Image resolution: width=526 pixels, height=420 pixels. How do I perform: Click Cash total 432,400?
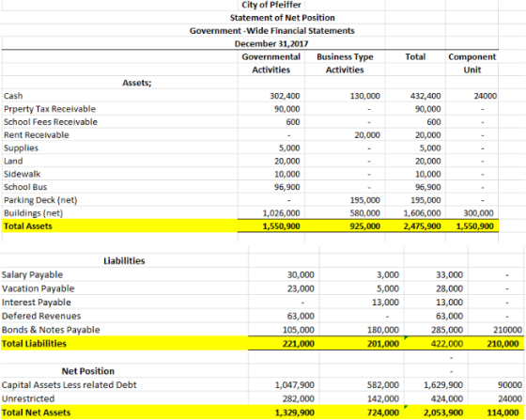(425, 96)
